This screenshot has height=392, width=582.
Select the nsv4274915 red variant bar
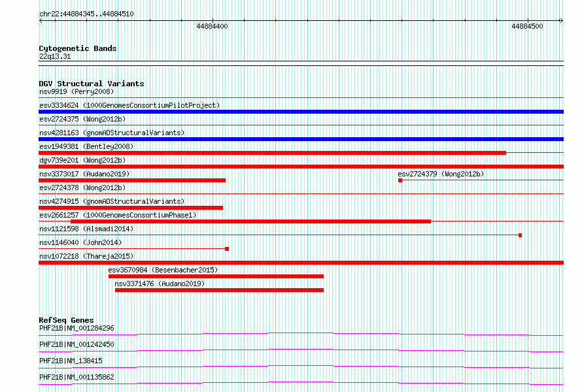[131, 208]
